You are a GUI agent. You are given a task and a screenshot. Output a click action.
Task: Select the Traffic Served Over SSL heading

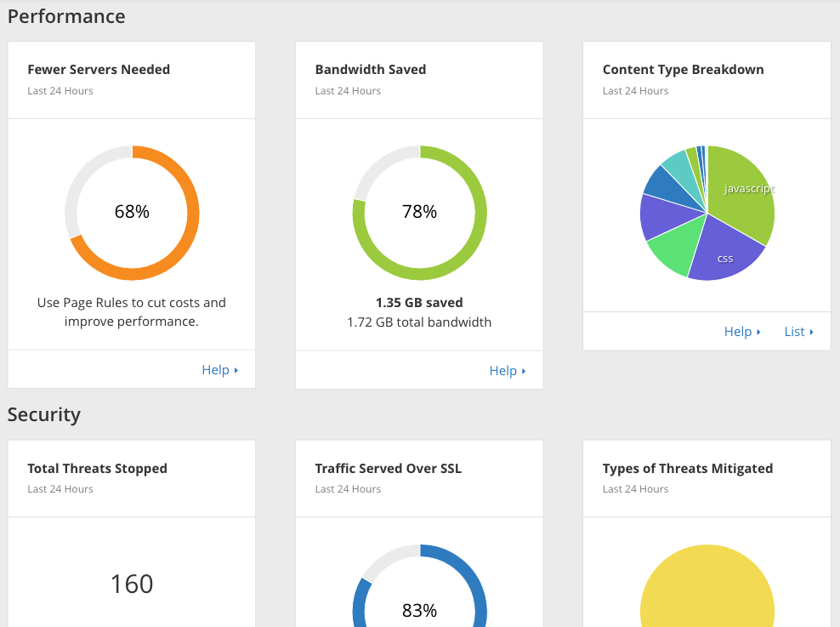[389, 469]
